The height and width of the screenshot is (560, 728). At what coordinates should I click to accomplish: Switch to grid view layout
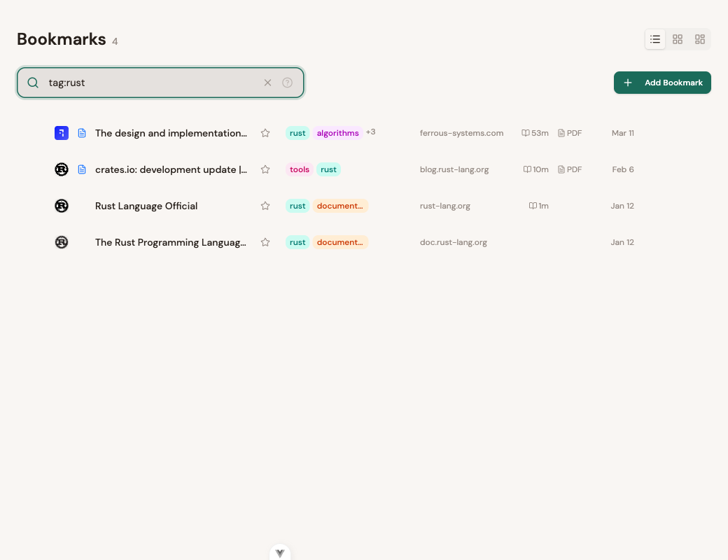(677, 39)
